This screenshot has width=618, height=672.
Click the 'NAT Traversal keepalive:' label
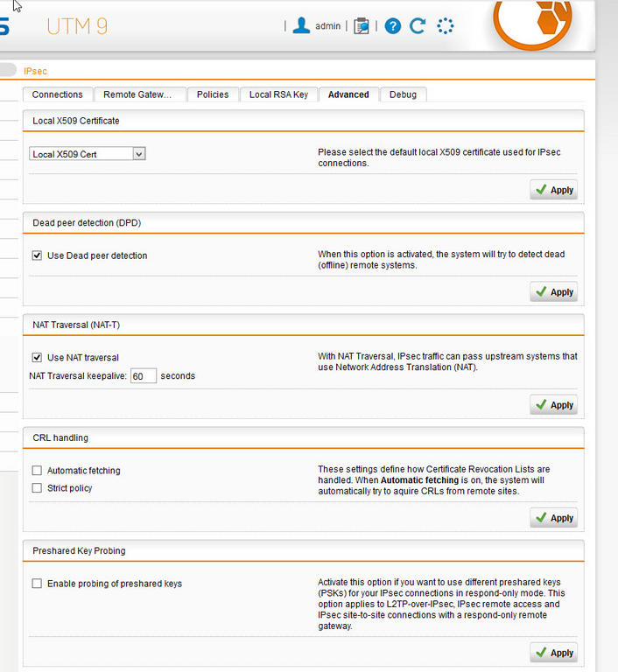[78, 376]
